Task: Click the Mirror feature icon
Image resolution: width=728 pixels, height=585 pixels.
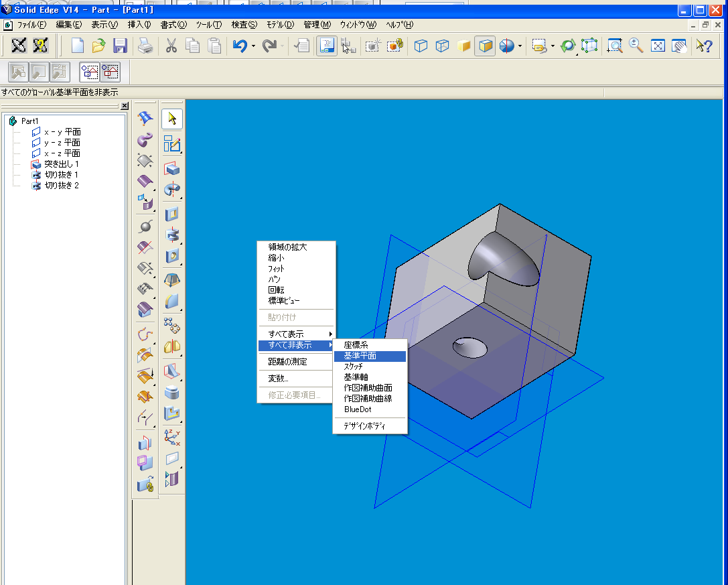Action: [171, 346]
